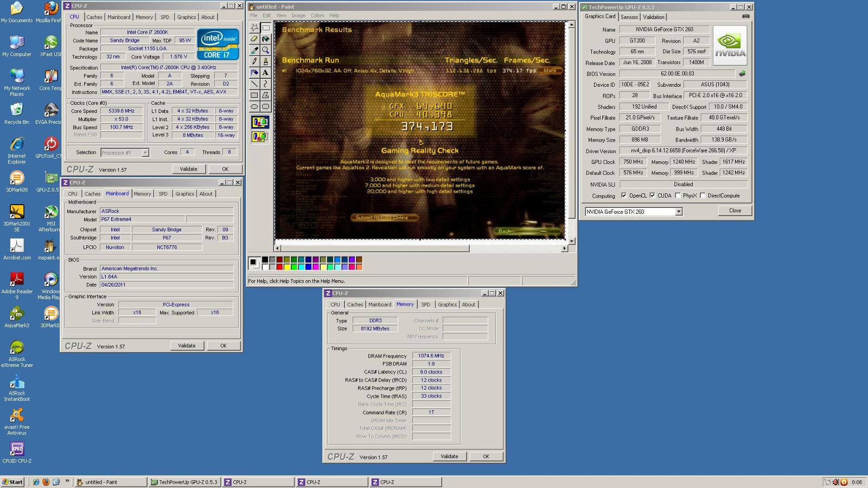The height and width of the screenshot is (488, 868).
Task: Open the Caches tab in the CPU-Z CPU window
Action: [x=94, y=17]
